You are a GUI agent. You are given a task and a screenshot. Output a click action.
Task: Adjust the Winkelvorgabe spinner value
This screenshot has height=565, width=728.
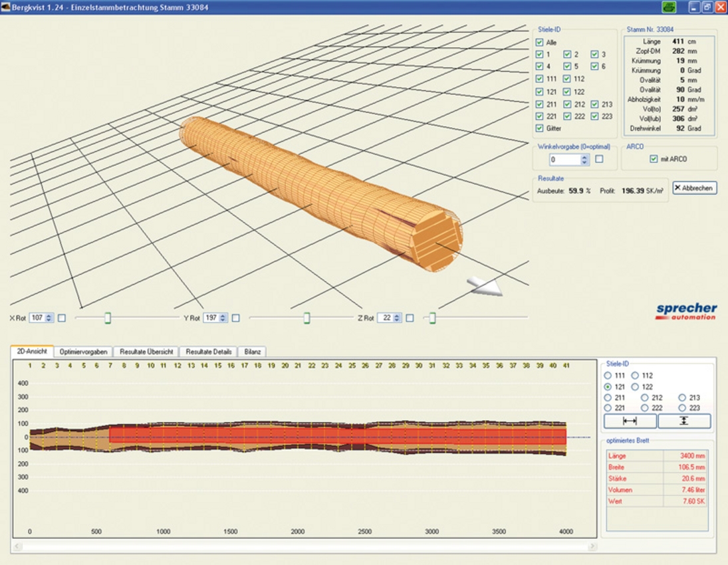pyautogui.click(x=584, y=160)
